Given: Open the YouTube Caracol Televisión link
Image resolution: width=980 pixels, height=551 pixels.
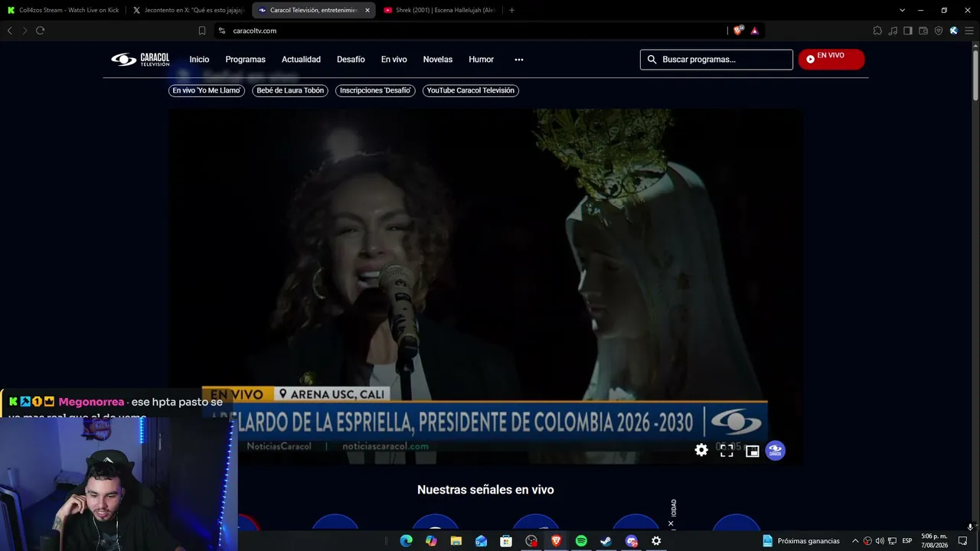Looking at the screenshot, I should click(x=471, y=90).
